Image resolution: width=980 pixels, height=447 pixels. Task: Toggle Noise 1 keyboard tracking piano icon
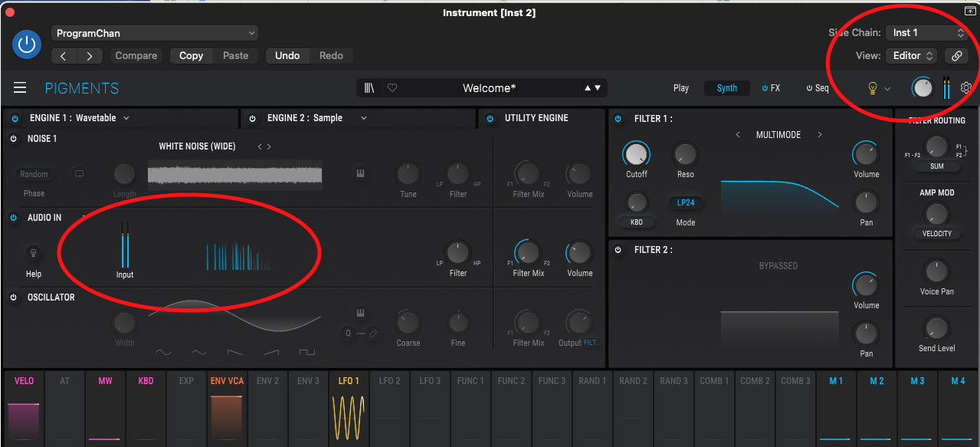[x=359, y=174]
